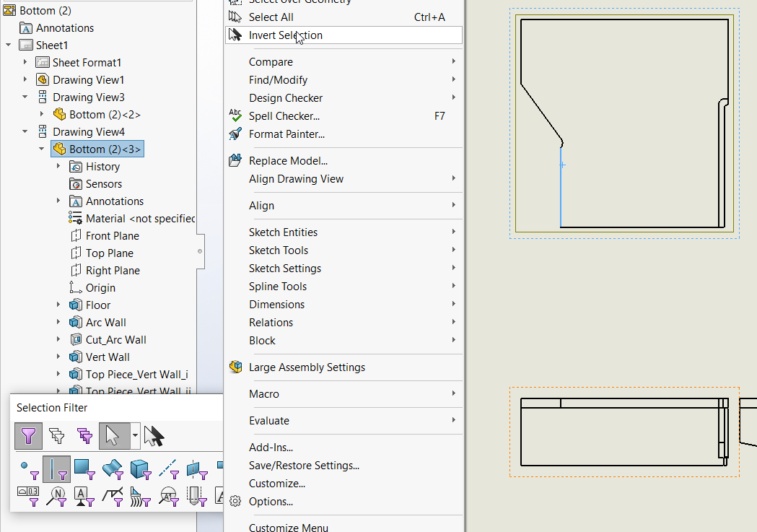Launch Format Painter from the menu
This screenshot has width=757, height=532.
point(344,134)
